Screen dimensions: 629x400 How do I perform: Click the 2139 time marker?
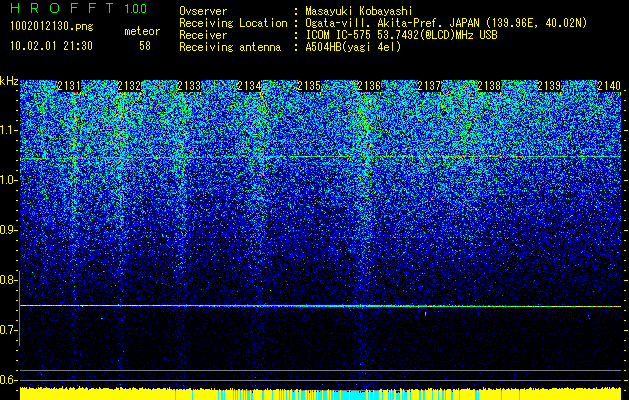coord(549,86)
